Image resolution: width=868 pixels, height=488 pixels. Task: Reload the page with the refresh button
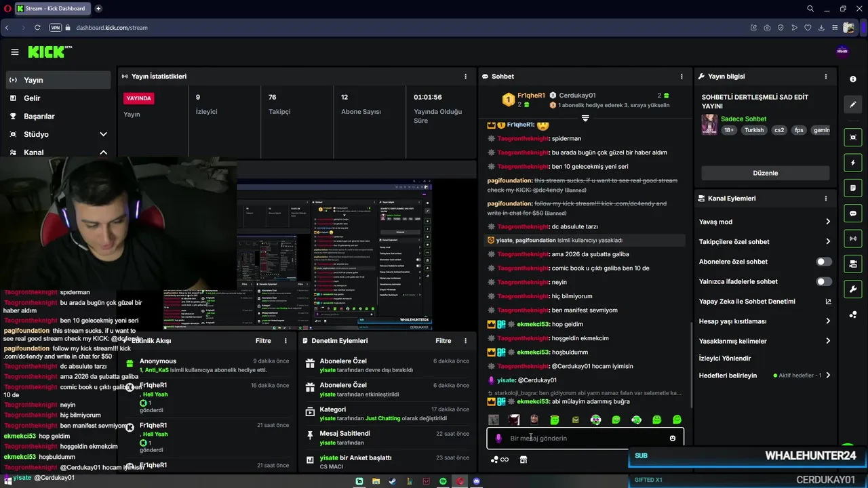tap(37, 28)
